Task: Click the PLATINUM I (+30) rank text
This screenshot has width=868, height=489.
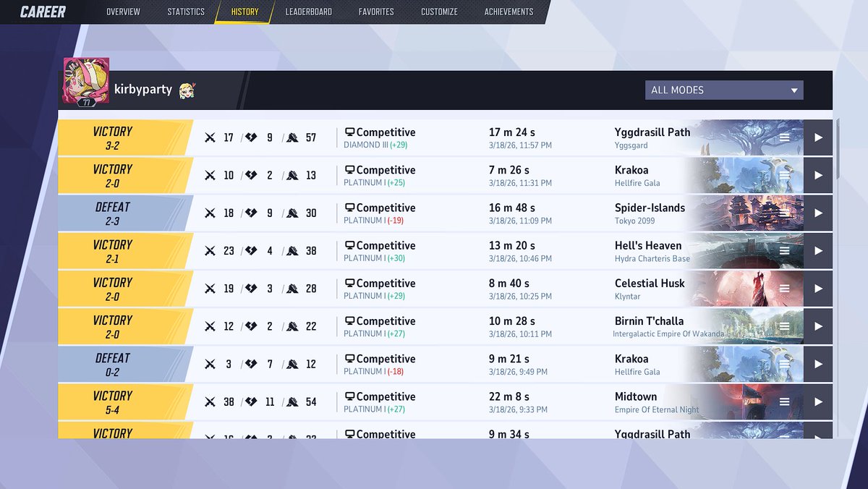Action: (x=375, y=258)
